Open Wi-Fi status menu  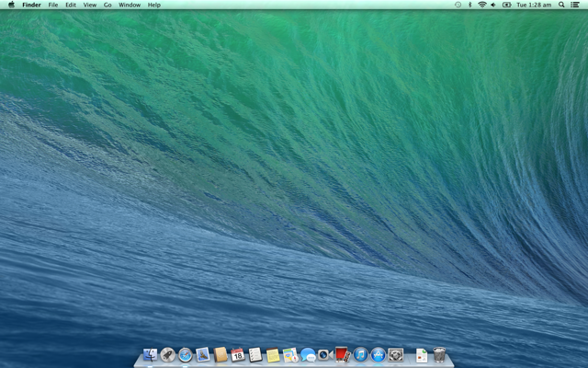482,5
